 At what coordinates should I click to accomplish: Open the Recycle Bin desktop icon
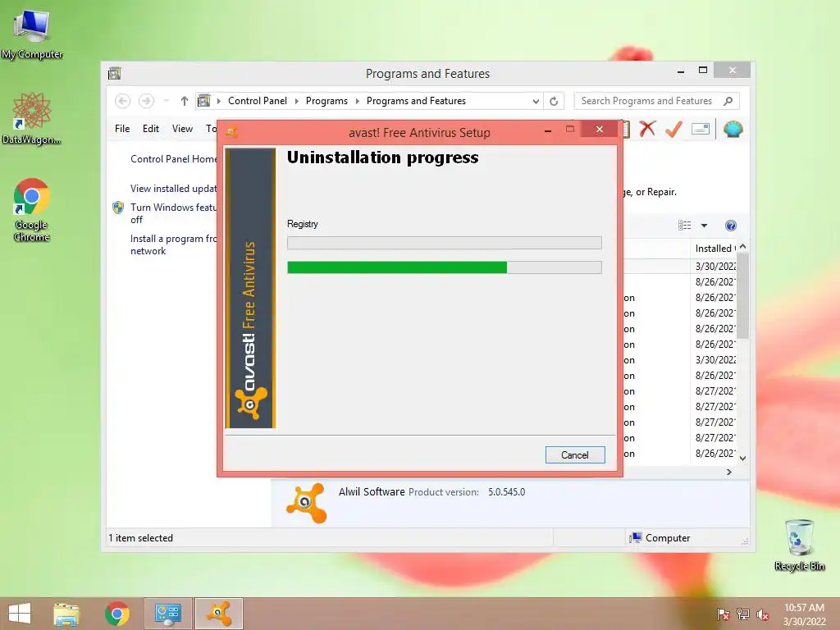(799, 545)
